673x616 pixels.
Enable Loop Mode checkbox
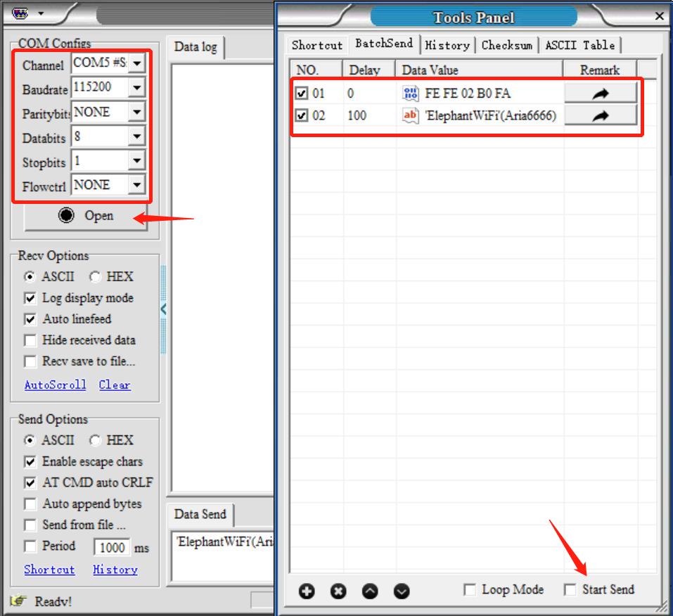(x=470, y=590)
